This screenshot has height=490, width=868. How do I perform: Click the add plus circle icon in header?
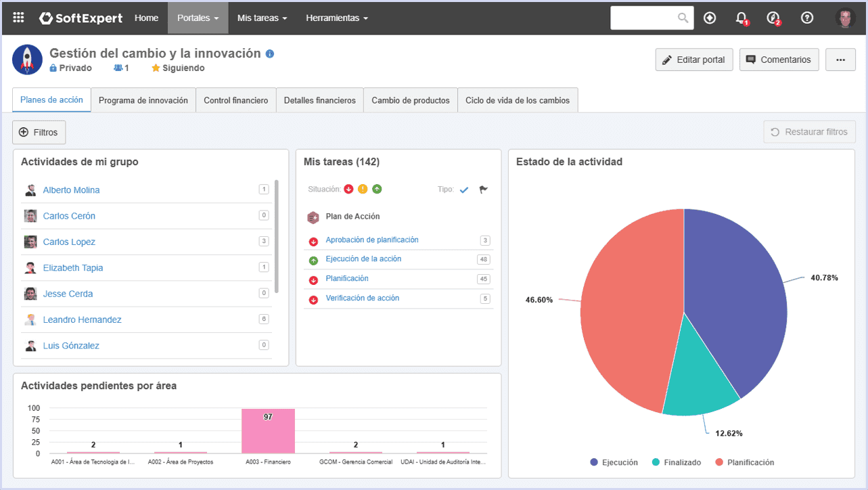[710, 18]
